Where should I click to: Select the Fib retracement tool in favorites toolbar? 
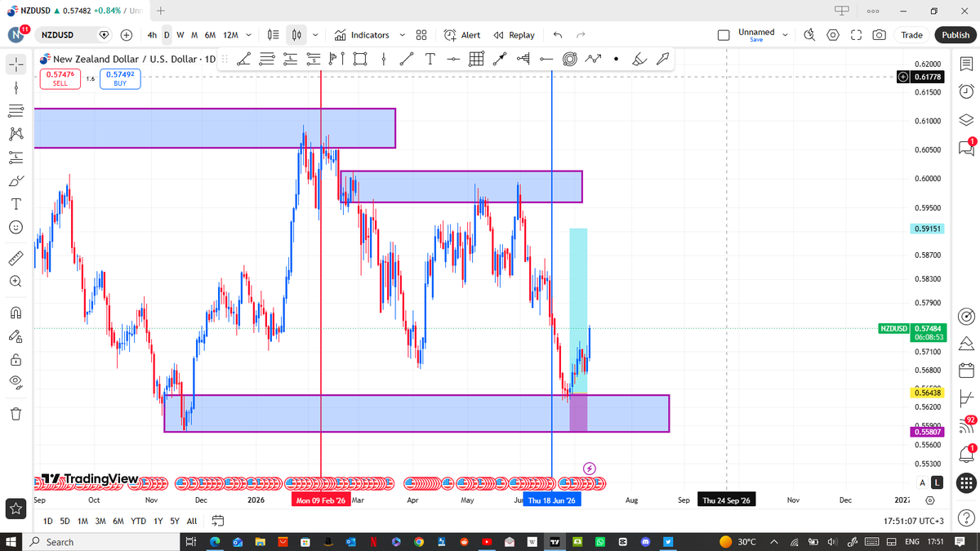point(266,59)
